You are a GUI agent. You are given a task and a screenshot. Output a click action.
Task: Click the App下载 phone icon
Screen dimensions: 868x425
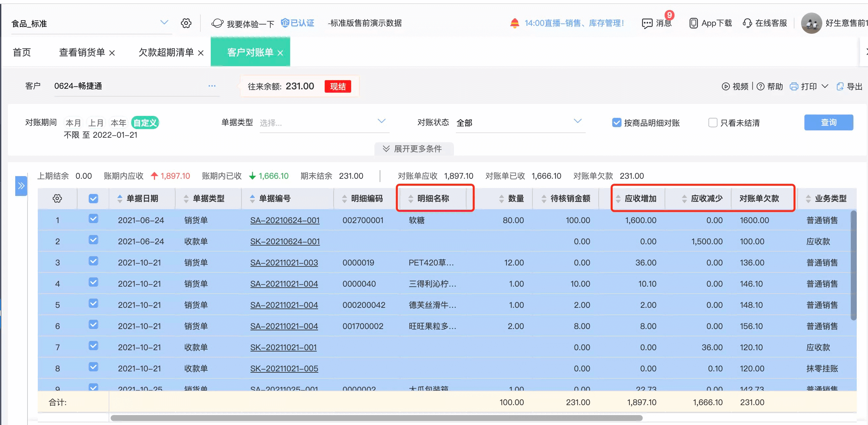[693, 23]
